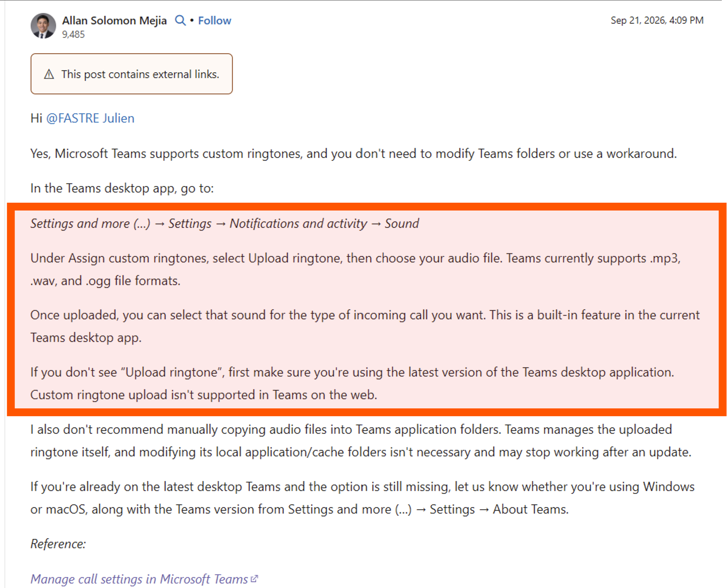This screenshot has height=588, width=727.
Task: Click the 'Once uploaded' paragraph
Action: pyautogui.click(x=365, y=326)
